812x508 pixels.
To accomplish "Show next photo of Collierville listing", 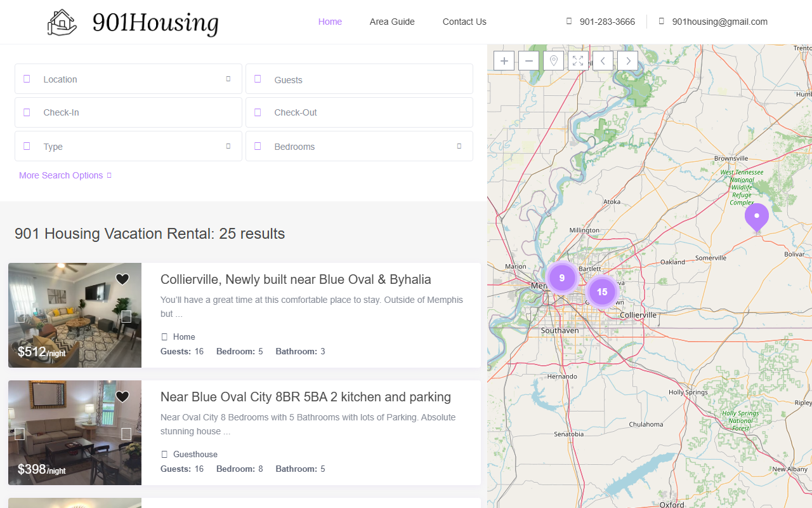I will (x=126, y=316).
